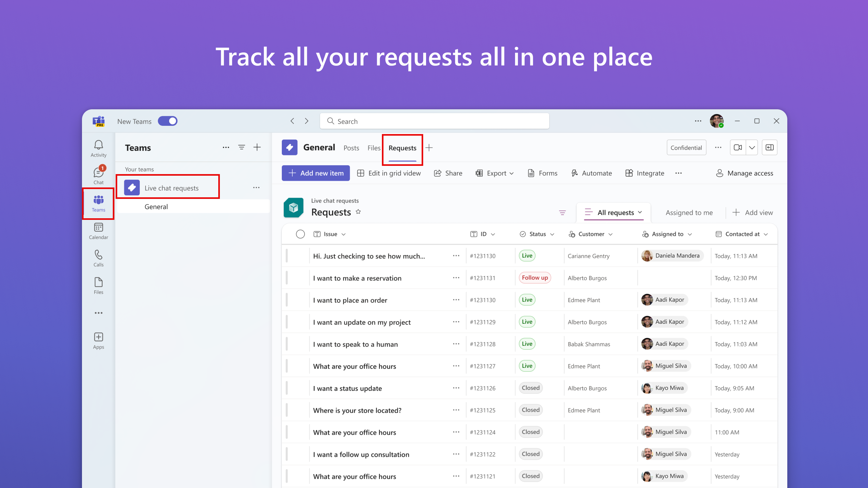This screenshot has height=488, width=868.
Task: Open settings ellipsis next to profile avatar
Action: tap(698, 121)
